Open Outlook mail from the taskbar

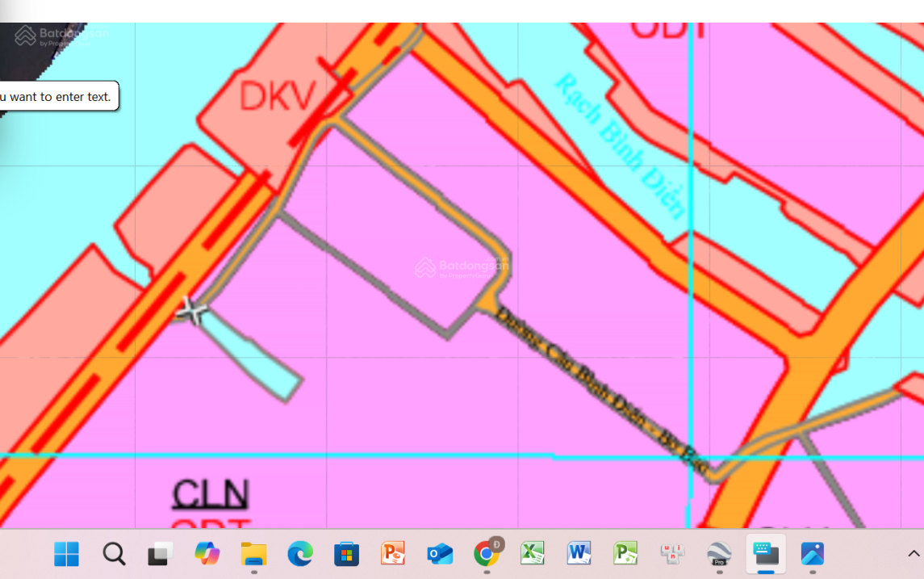(x=440, y=554)
